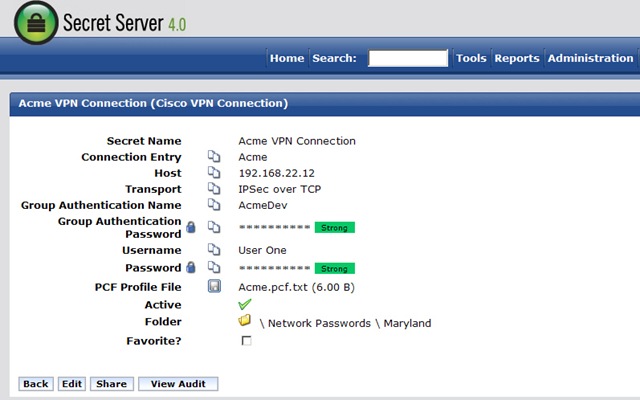The image size is (640, 400).
Task: Open the Tools menu
Action: (471, 58)
